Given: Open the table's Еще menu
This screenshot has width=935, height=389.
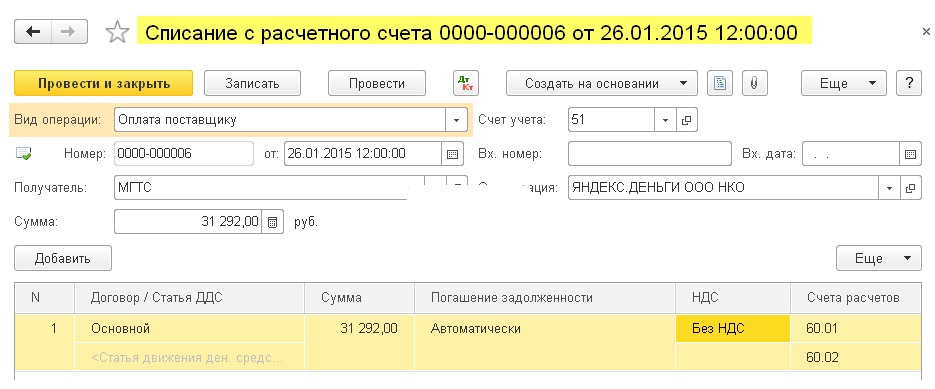Looking at the screenshot, I should click(878, 258).
